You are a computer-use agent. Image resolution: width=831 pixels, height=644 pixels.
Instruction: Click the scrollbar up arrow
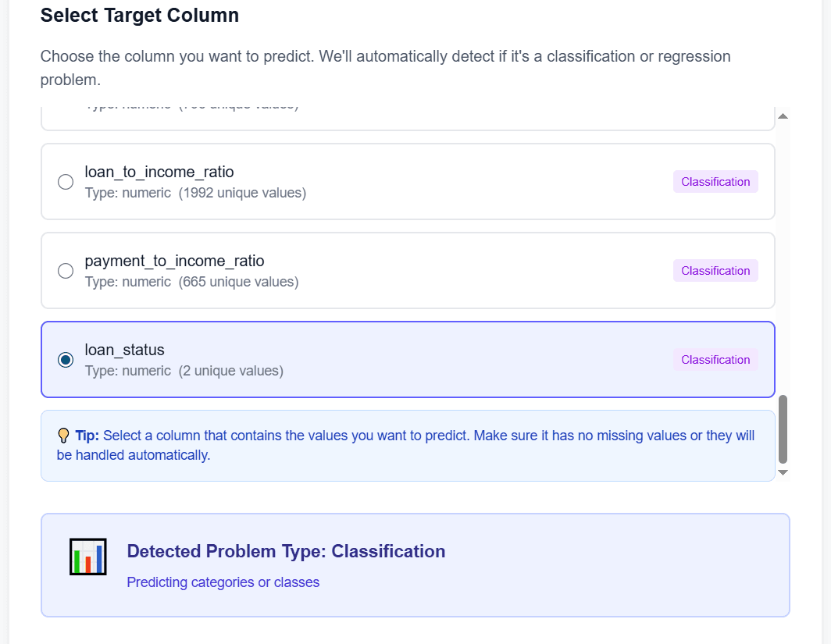click(x=783, y=114)
